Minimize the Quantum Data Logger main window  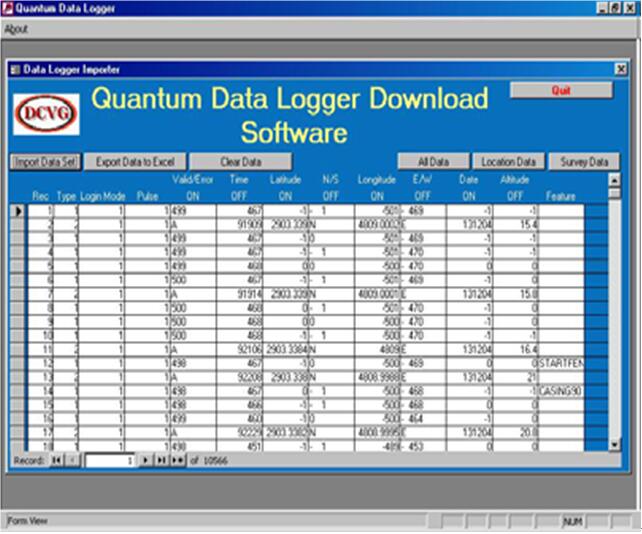(601, 8)
